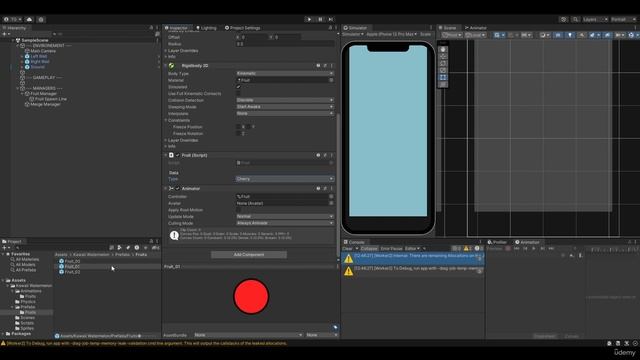Pause the game with the Pause button

[x=320, y=19]
